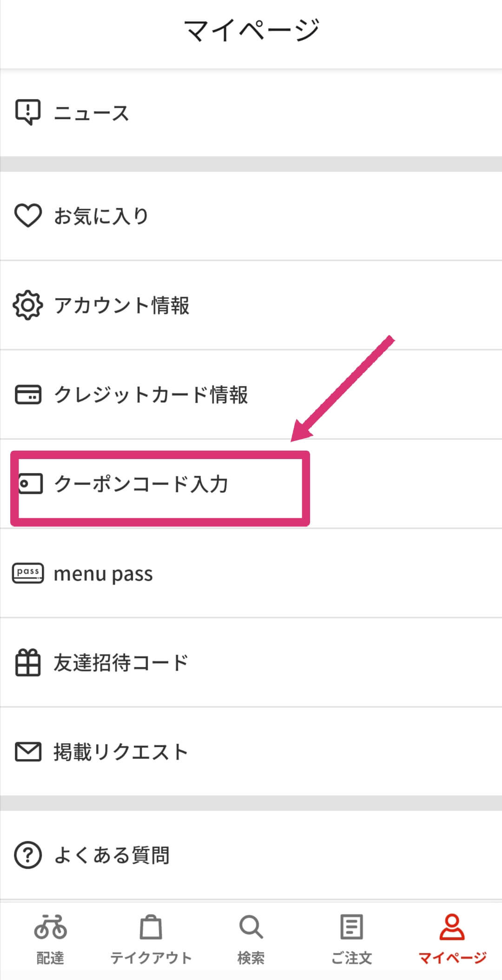Image resolution: width=502 pixels, height=980 pixels.
Task: Open 友達招待コード entry
Action: click(251, 662)
